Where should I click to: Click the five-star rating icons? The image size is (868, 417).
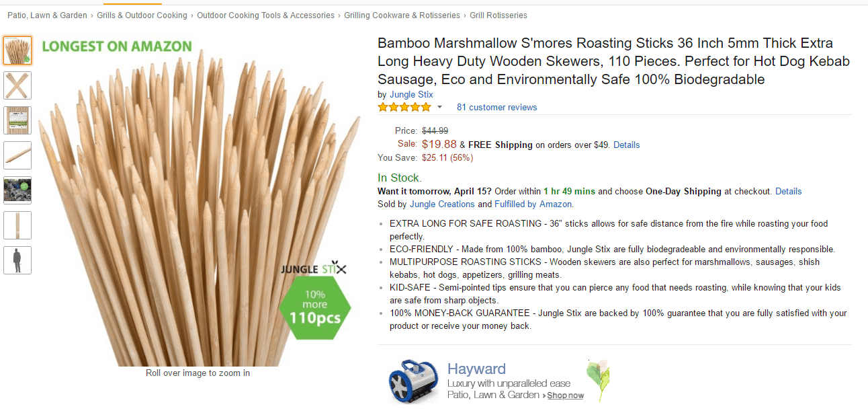(x=404, y=107)
